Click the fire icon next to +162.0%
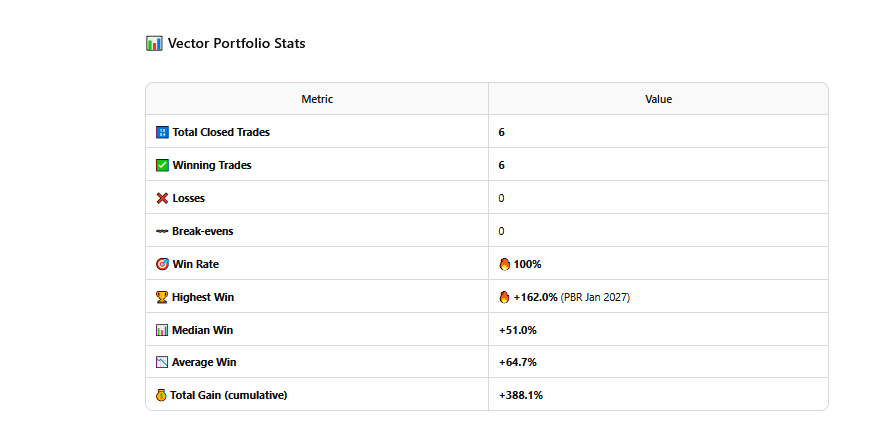 click(x=505, y=297)
